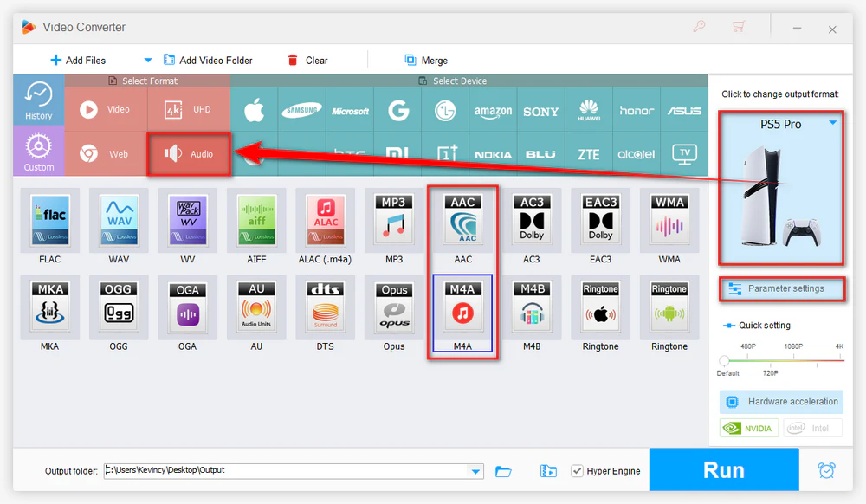
Task: Select the AIFF format icon
Action: coord(256,221)
